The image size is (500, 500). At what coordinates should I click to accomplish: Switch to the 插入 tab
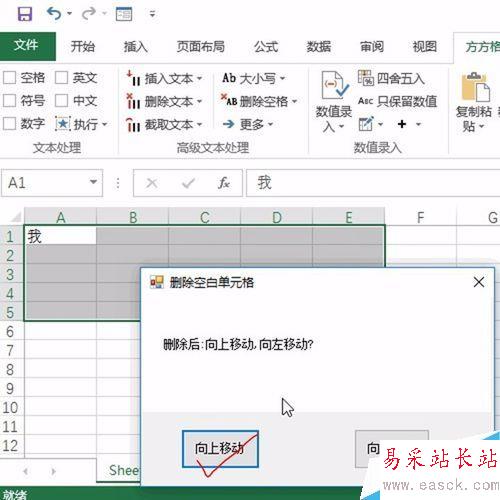click(136, 46)
